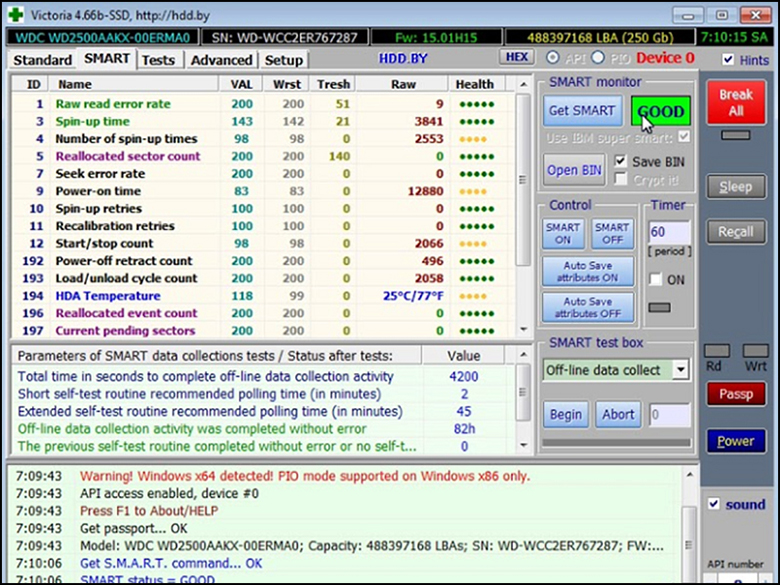Image resolution: width=780 pixels, height=585 pixels.
Task: Select the Reallocated sector count row
Action: coord(128,156)
